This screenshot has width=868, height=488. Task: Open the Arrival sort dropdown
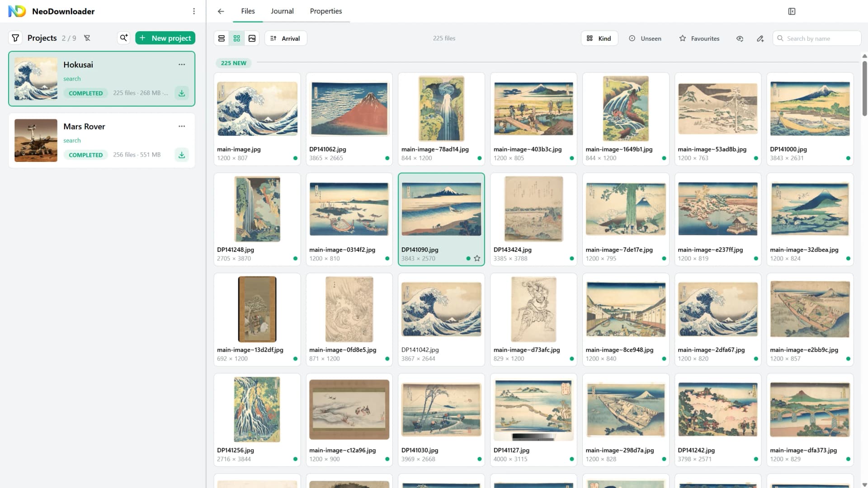(x=286, y=38)
